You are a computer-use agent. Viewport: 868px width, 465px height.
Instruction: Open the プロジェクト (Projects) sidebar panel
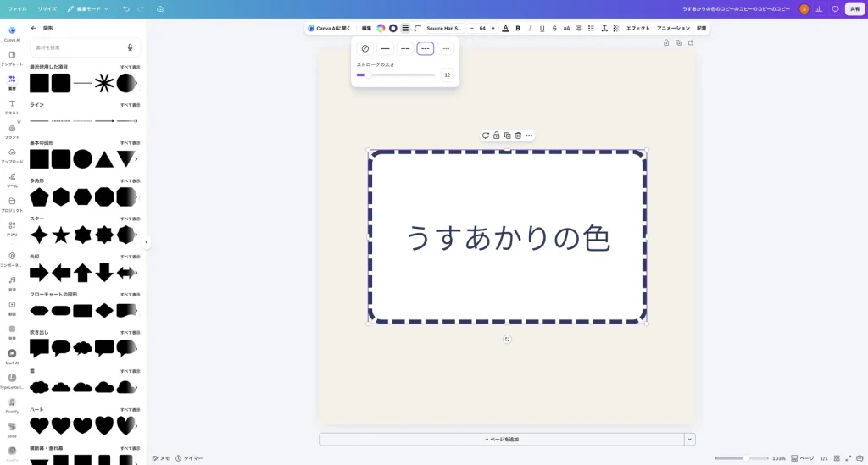(x=12, y=204)
